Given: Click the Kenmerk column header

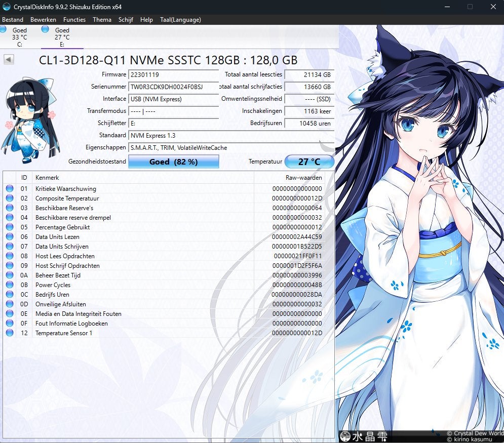Looking at the screenshot, I should coord(143,178).
